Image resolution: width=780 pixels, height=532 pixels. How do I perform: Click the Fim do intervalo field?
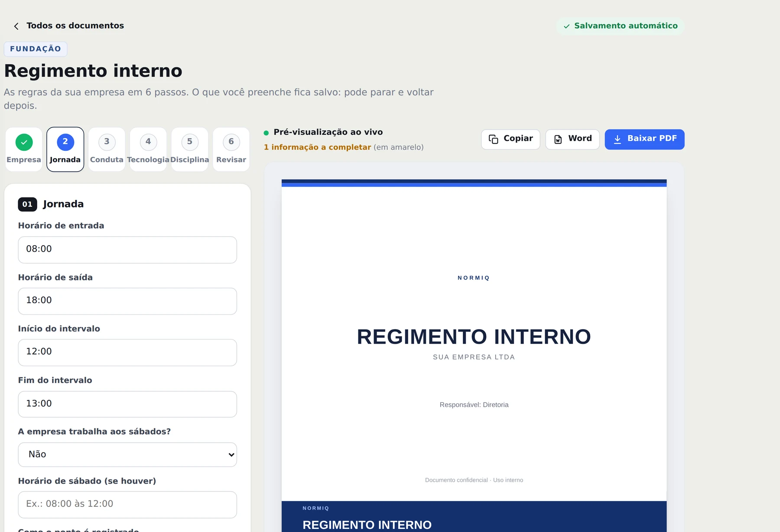click(127, 404)
